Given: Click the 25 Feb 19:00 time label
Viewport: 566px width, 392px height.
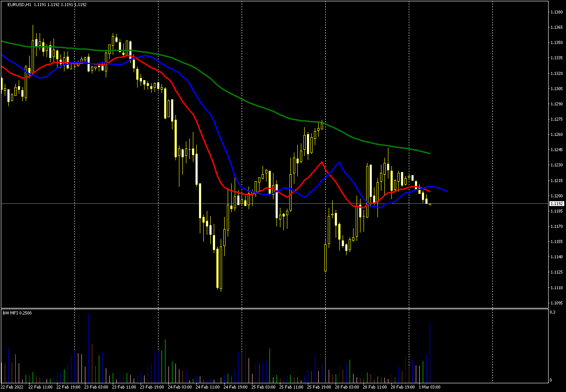Looking at the screenshot, I should coord(318,387).
